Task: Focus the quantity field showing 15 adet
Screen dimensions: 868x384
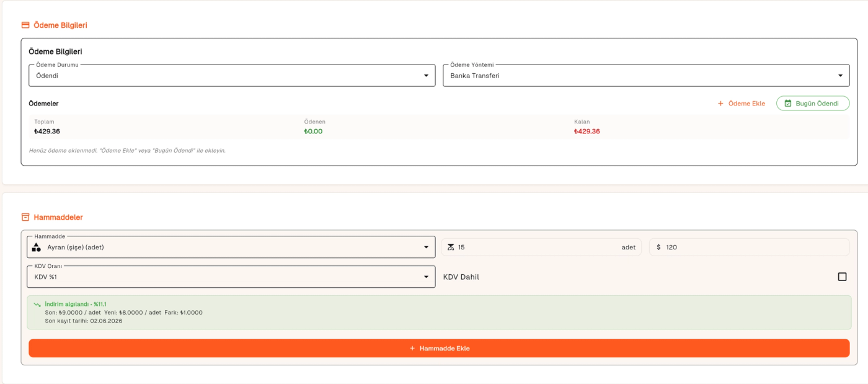Action: [x=541, y=247]
